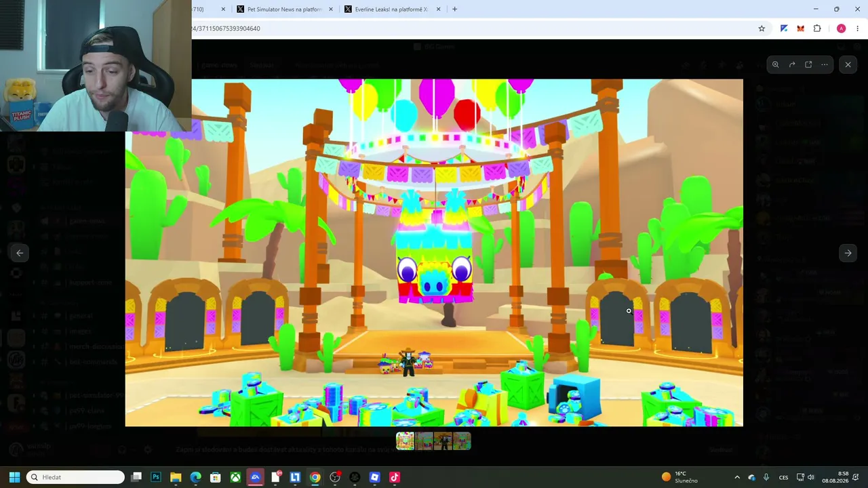Open the weather widget showing 16°C
Screen dimensions: 868x488
pyautogui.click(x=679, y=477)
